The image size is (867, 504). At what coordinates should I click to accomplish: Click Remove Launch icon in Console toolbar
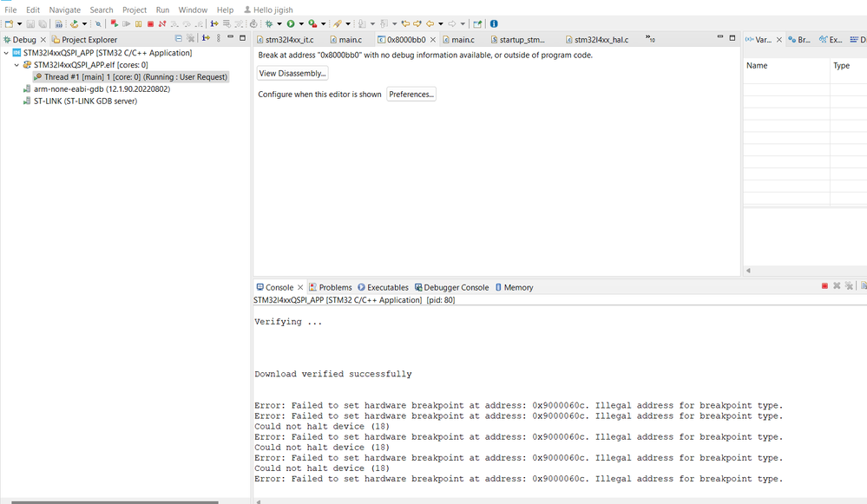pyautogui.click(x=837, y=285)
